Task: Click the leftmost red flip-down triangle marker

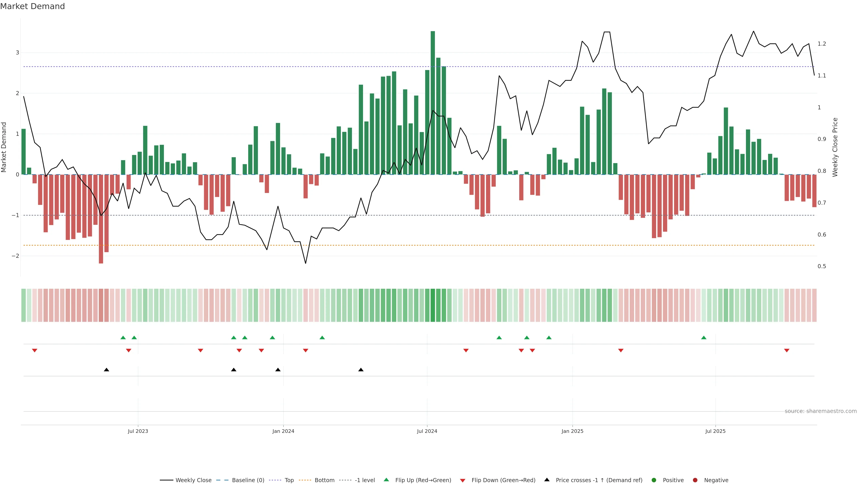Action: 34,351
